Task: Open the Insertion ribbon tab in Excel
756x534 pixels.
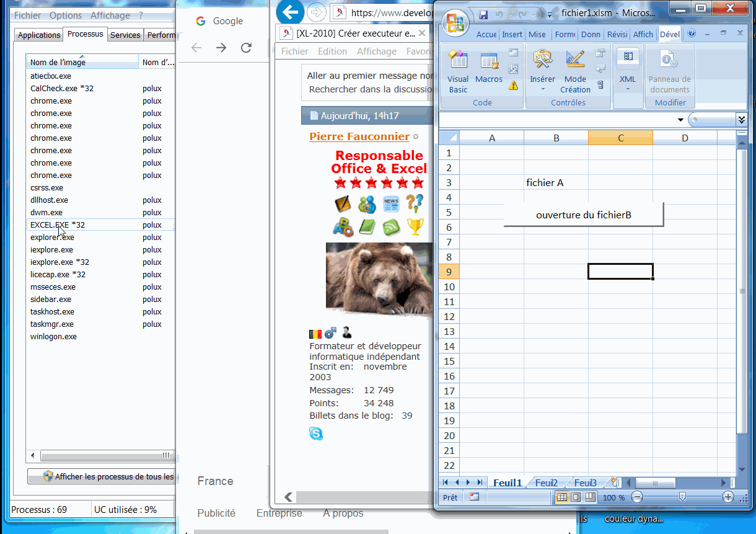Action: pyautogui.click(x=512, y=35)
